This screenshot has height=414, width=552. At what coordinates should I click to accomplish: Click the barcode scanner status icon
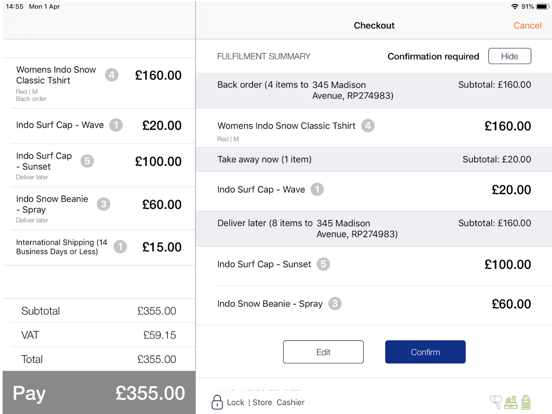(496, 402)
